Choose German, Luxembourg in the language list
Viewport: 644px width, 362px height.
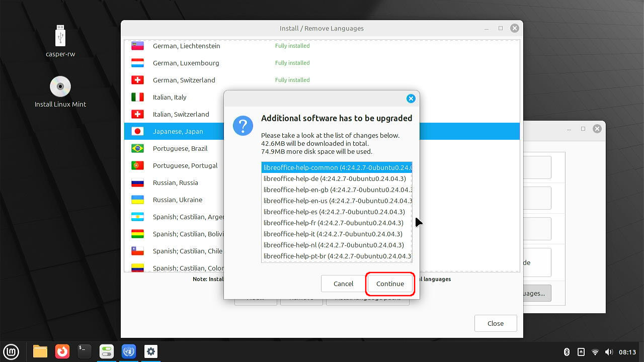click(x=186, y=63)
